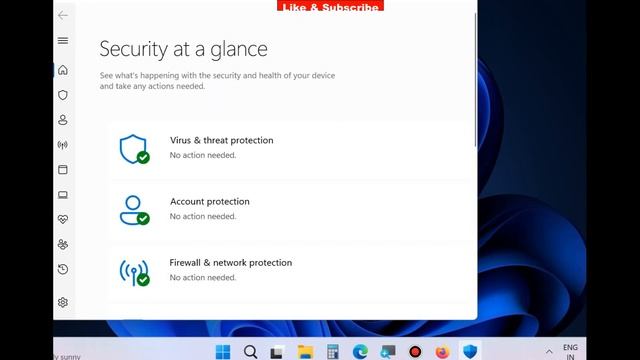
Task: Open Account protection heading
Action: pyautogui.click(x=210, y=202)
